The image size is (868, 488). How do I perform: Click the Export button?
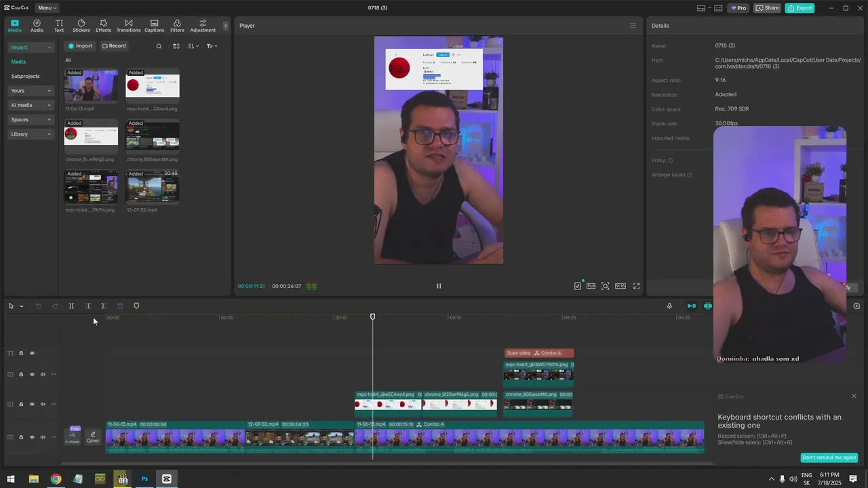coord(800,8)
